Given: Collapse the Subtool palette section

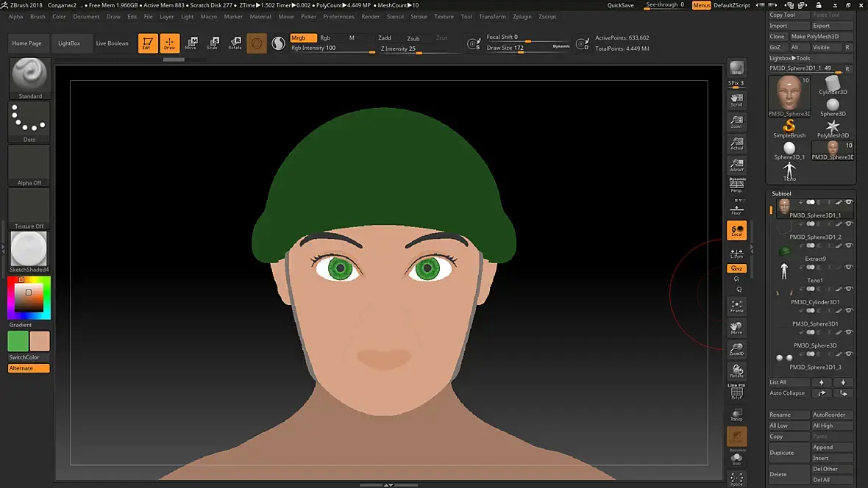Looking at the screenshot, I should [781, 194].
